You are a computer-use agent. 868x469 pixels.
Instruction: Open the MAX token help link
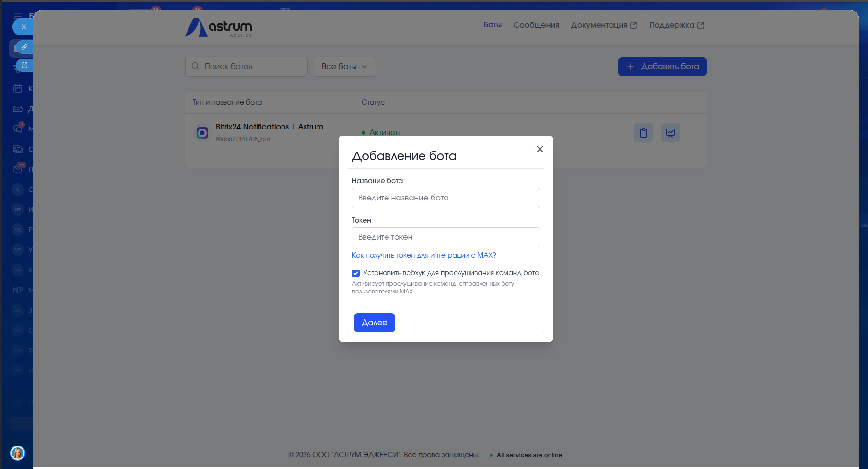[x=424, y=255]
